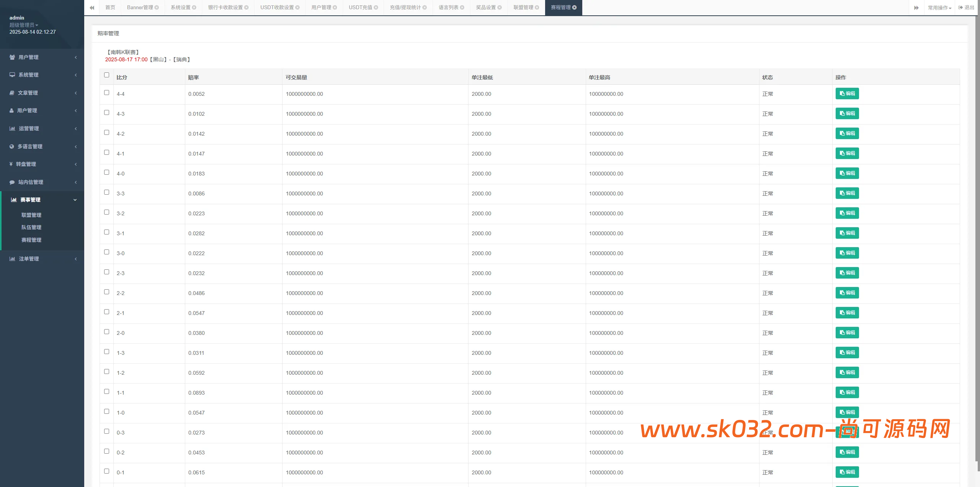Image resolution: width=980 pixels, height=487 pixels.
Task: Check the row for score 2-2
Action: 106,292
